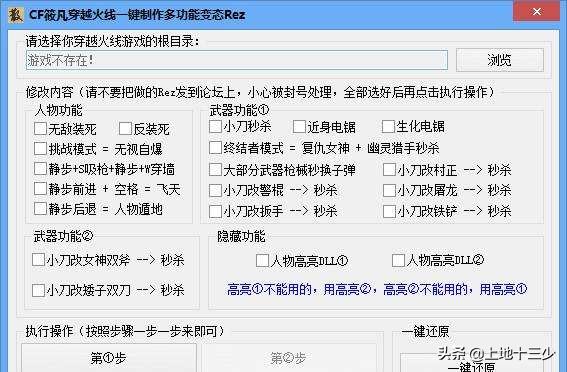Check 小刀改村正 --> 秒杀
The width and height of the screenshot is (567, 372).
tap(389, 170)
